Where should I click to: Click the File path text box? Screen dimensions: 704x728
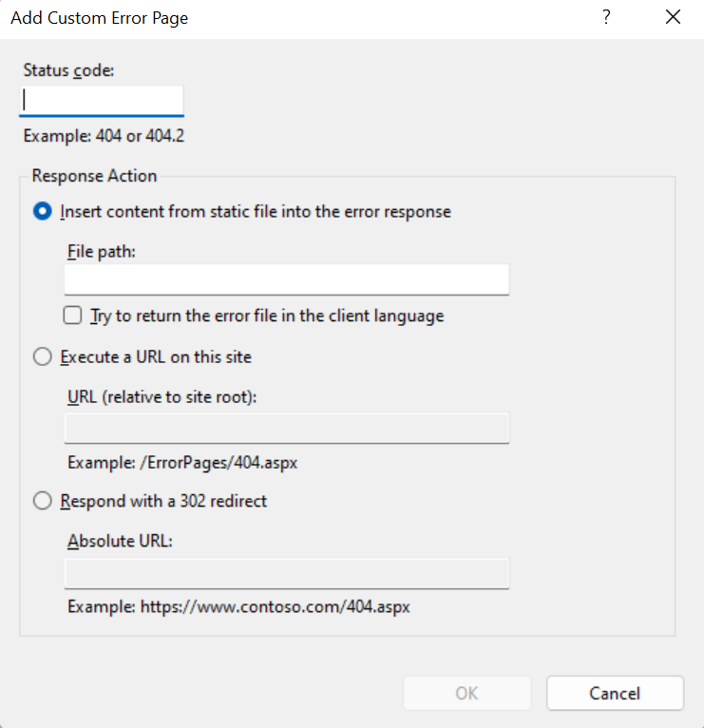[286, 279]
